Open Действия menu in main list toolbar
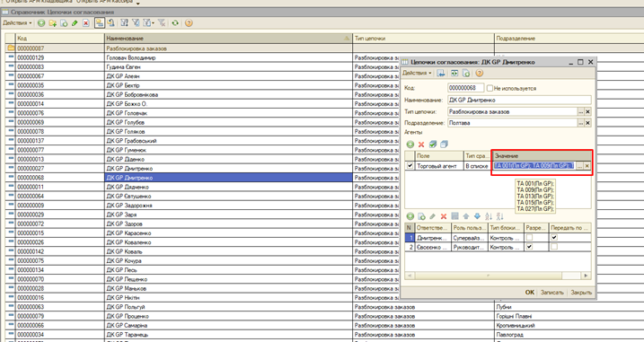The height and width of the screenshot is (342, 644). coord(17,23)
